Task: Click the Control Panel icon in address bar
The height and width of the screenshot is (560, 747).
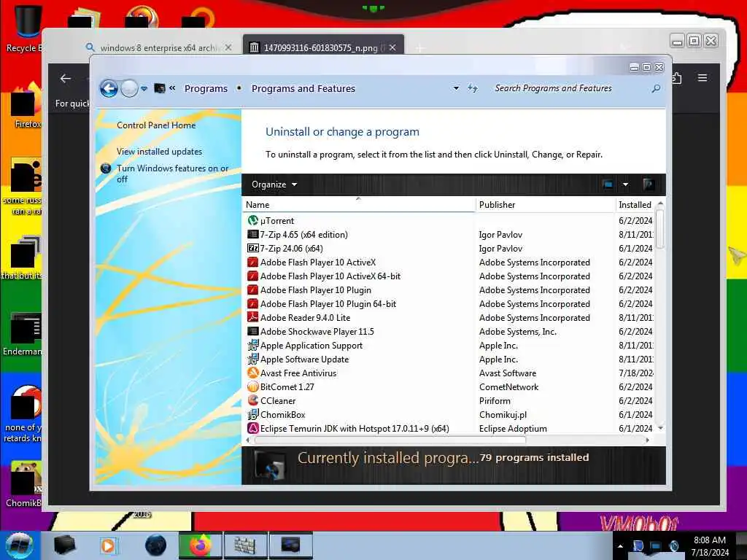Action: pyautogui.click(x=160, y=88)
